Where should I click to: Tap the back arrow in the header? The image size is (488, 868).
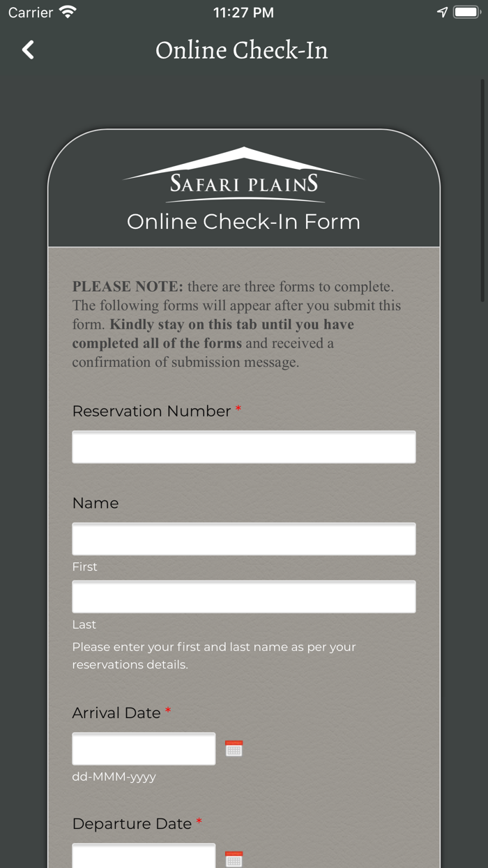(x=28, y=50)
